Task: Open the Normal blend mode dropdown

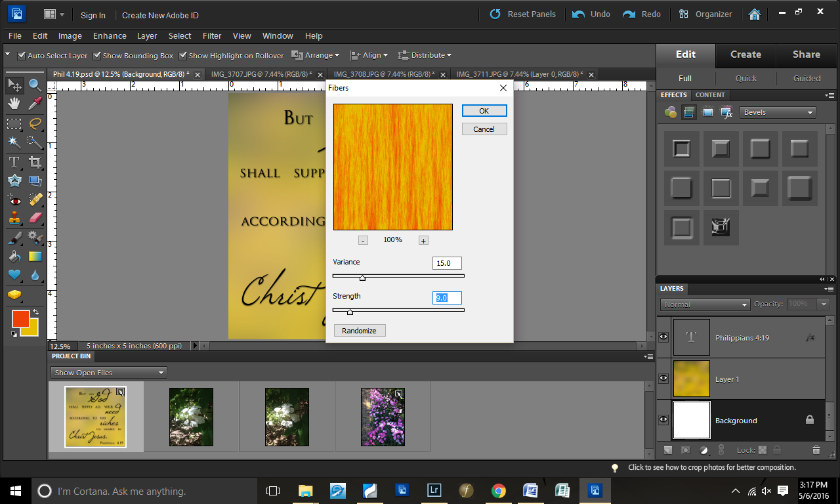Action: point(705,304)
